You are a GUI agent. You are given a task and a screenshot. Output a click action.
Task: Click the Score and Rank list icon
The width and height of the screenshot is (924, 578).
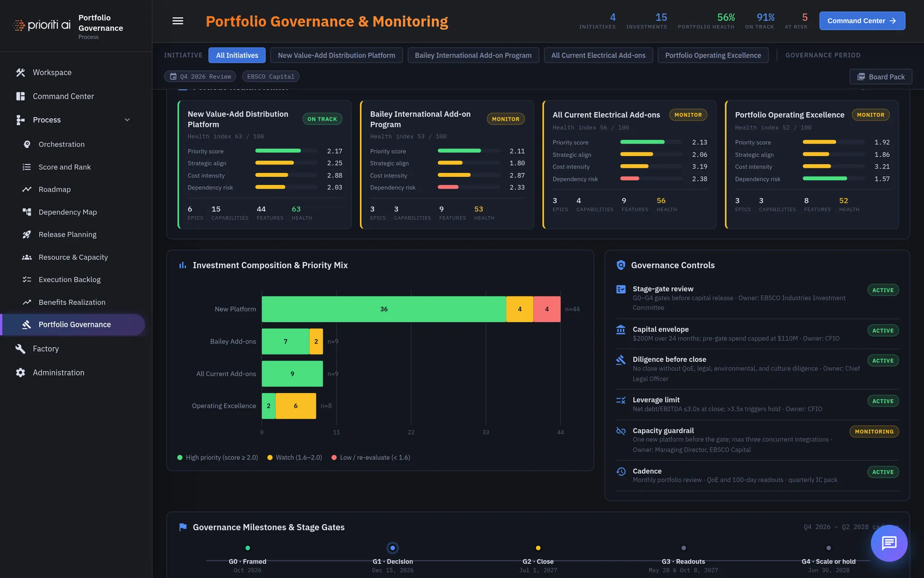27,167
